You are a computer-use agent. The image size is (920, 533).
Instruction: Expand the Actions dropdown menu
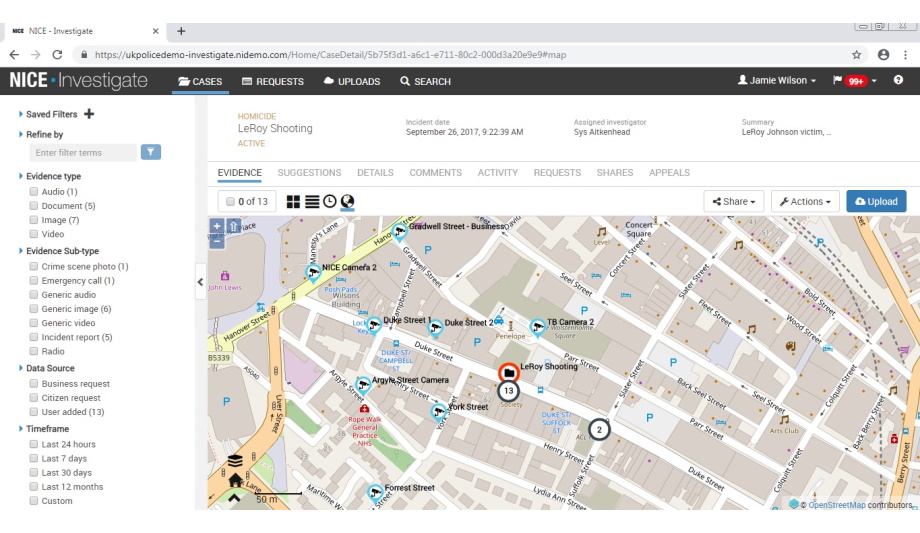tap(805, 202)
